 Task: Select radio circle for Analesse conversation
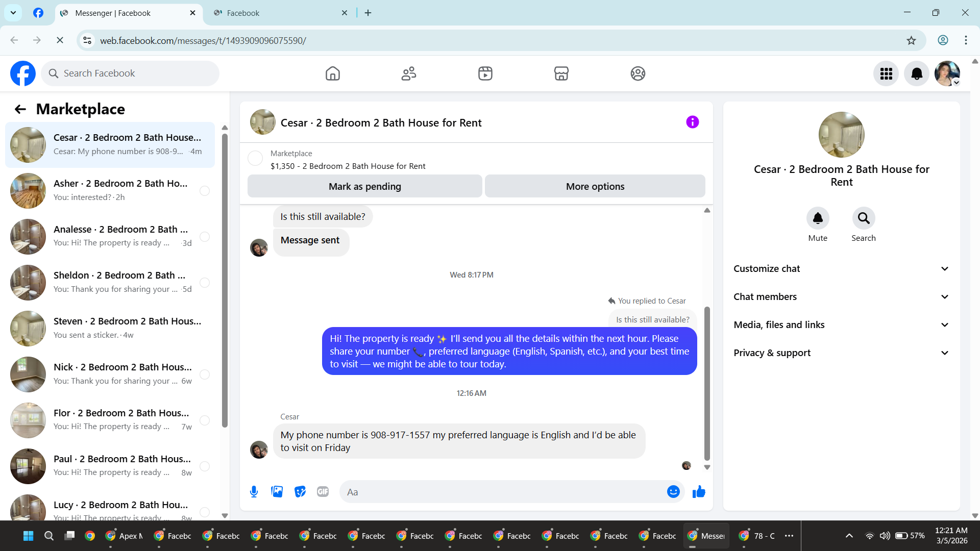205,237
